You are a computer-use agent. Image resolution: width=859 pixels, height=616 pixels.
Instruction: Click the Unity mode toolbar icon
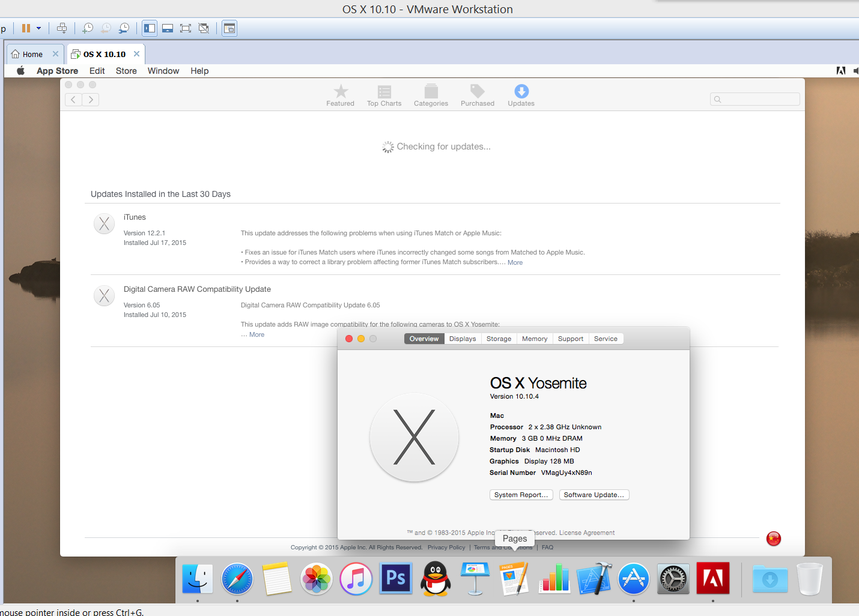click(x=204, y=28)
